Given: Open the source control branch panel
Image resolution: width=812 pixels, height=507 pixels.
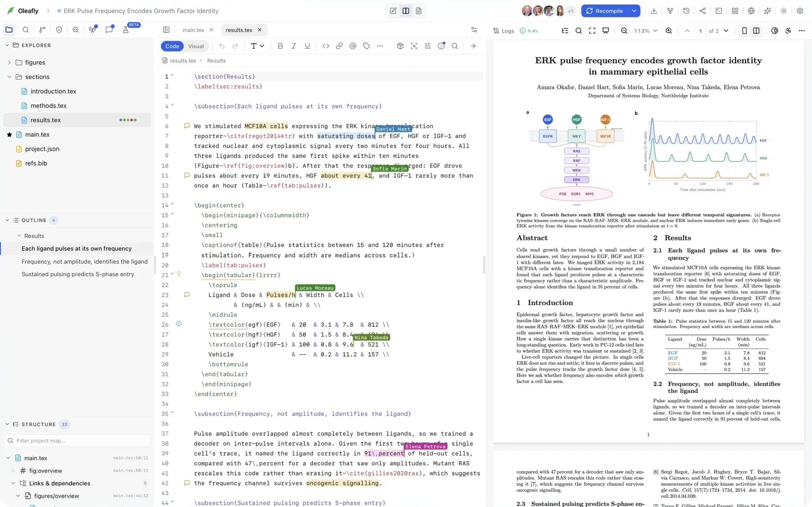Looking at the screenshot, I should coord(42,30).
